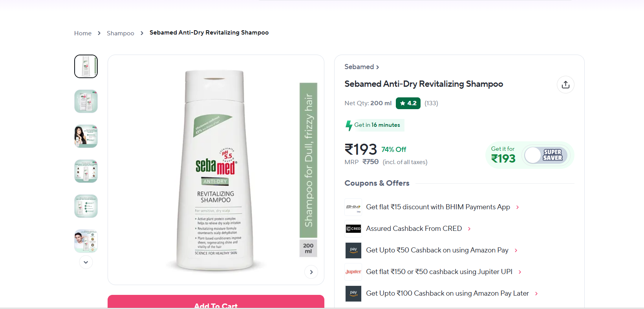The height and width of the screenshot is (309, 644).
Task: Go to Home breadcrumb
Action: pos(83,33)
